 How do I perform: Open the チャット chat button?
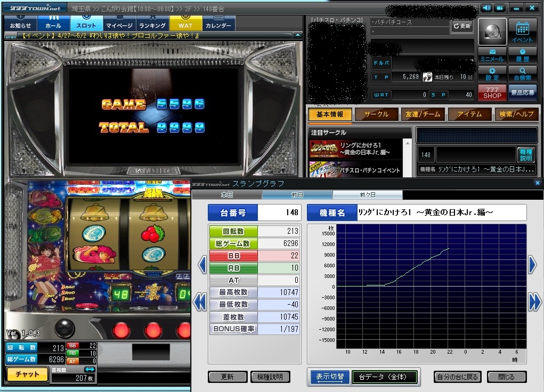(27, 374)
